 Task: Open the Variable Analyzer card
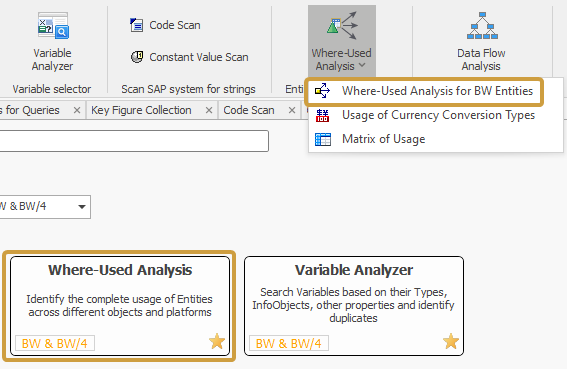click(354, 306)
